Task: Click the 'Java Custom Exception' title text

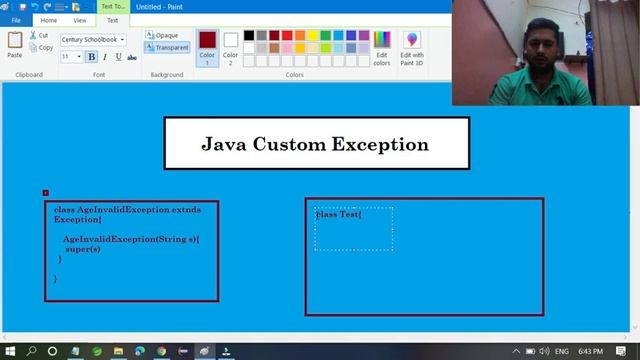Action: 315,144
